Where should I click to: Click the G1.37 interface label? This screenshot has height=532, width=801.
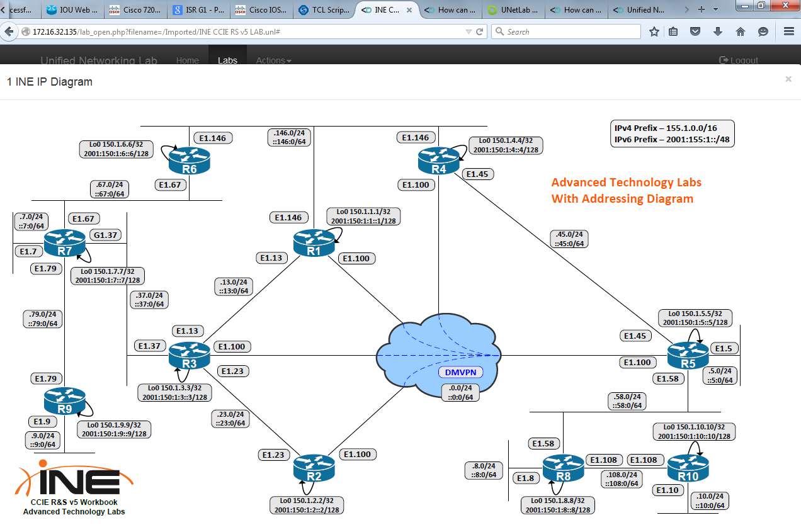pyautogui.click(x=106, y=235)
